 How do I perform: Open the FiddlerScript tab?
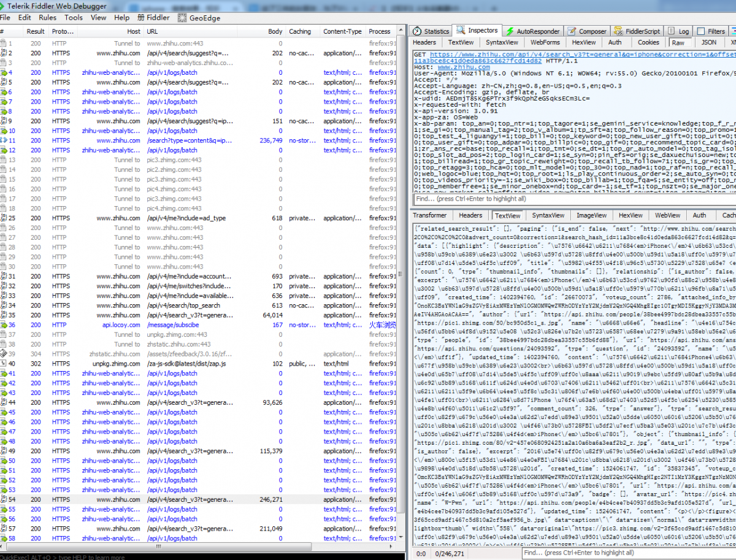tap(638, 31)
